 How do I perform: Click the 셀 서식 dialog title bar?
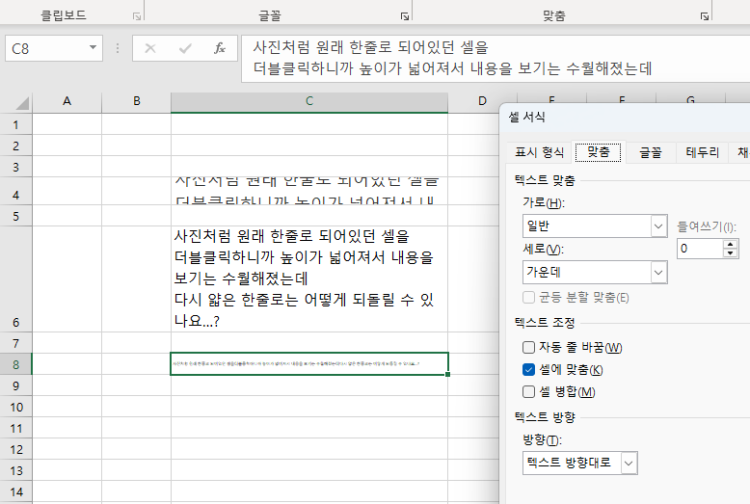click(625, 117)
